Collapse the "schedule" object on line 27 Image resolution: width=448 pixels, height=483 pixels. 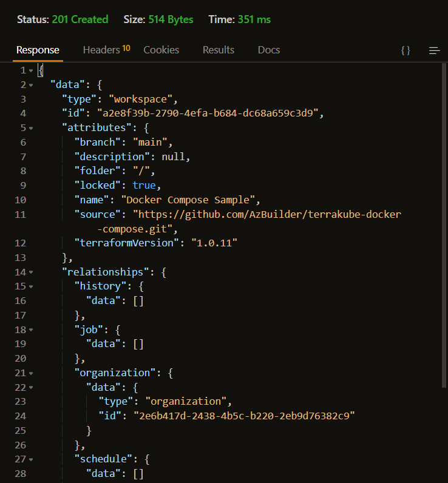(x=31, y=459)
